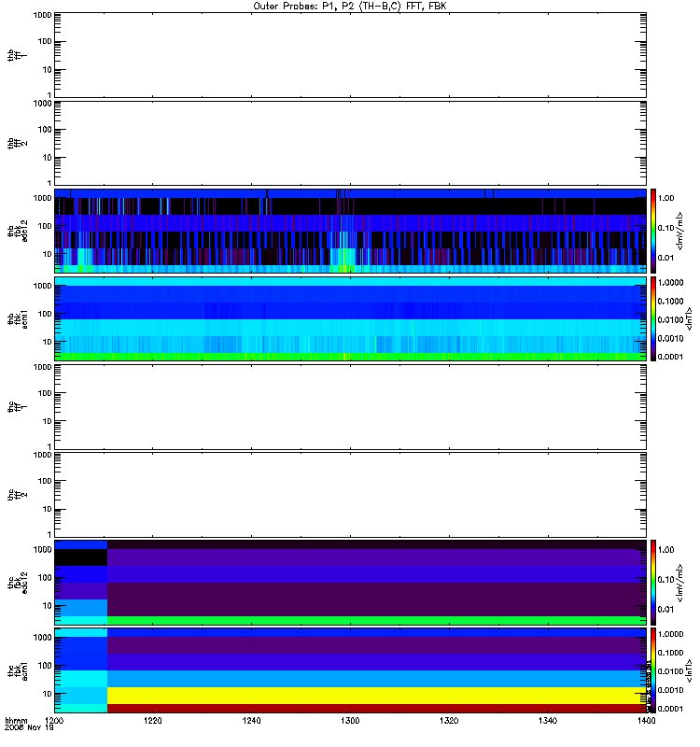Click inside the empty thb fft 2 plot panel
The width and height of the screenshot is (700, 747).
pos(350,144)
